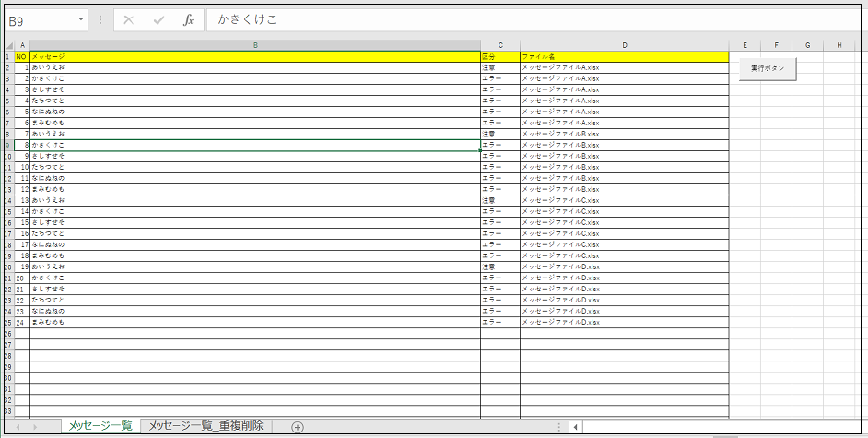The height and width of the screenshot is (438, 868).
Task: Click NO cell with value 24
Action: tap(22, 322)
